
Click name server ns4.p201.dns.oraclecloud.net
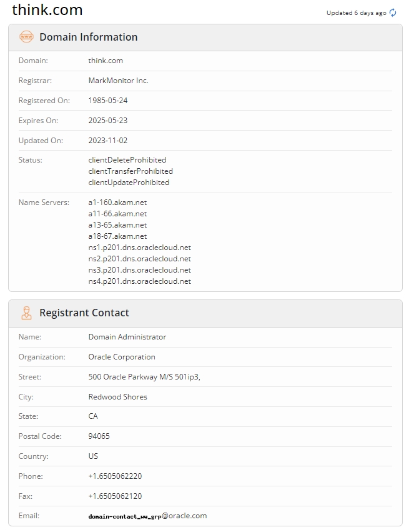tap(140, 281)
